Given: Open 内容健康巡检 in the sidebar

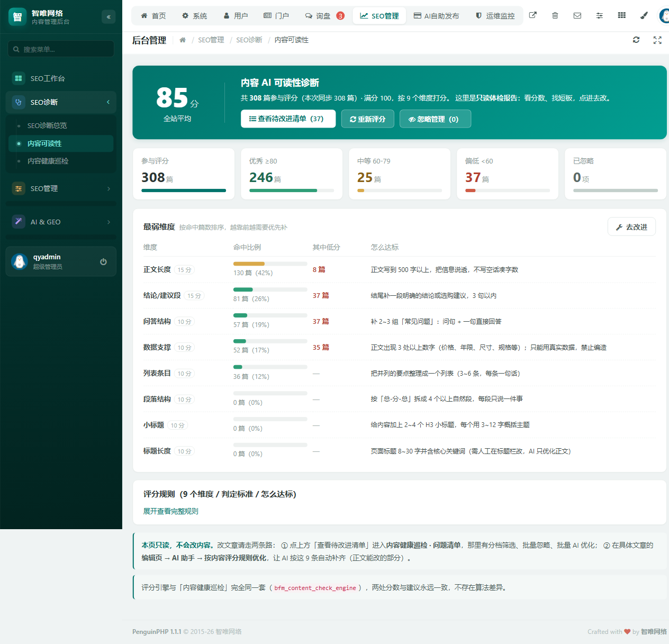Looking at the screenshot, I should point(61,161).
